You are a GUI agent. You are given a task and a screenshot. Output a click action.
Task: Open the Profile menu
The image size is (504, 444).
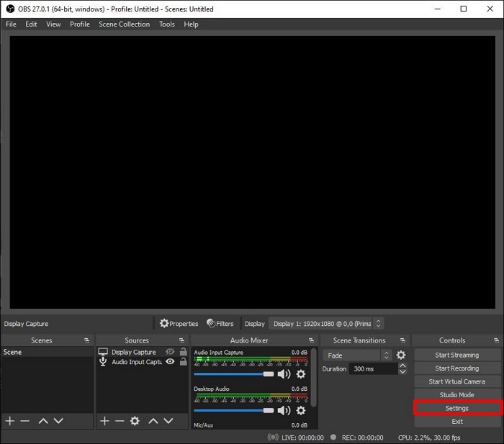point(80,24)
